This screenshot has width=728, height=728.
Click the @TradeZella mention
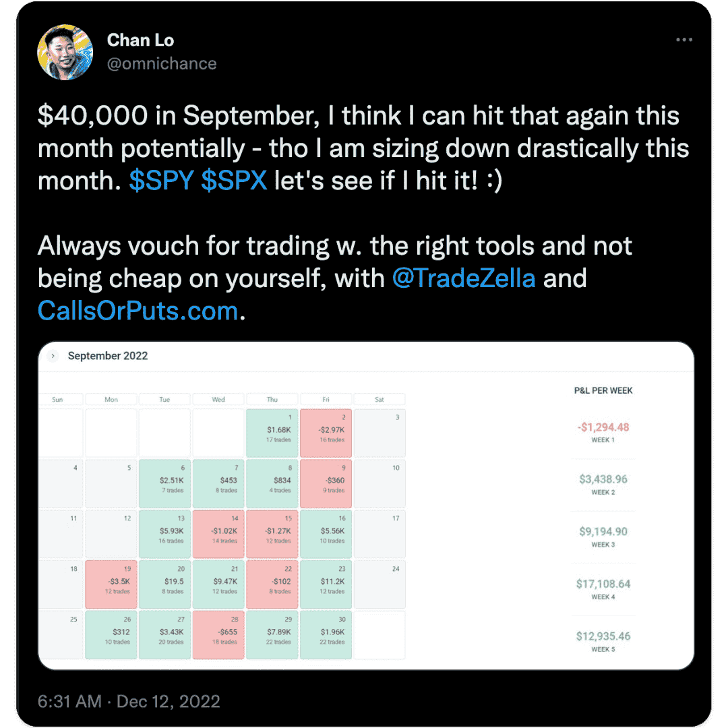(x=463, y=278)
